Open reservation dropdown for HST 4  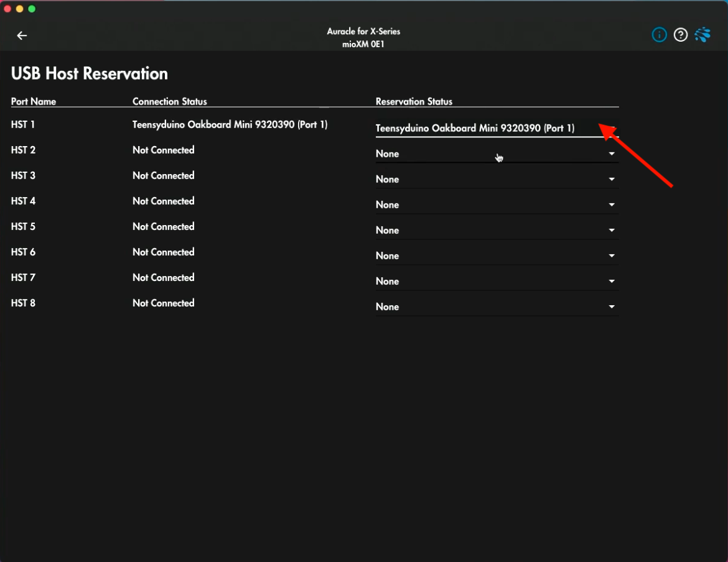[497, 205]
